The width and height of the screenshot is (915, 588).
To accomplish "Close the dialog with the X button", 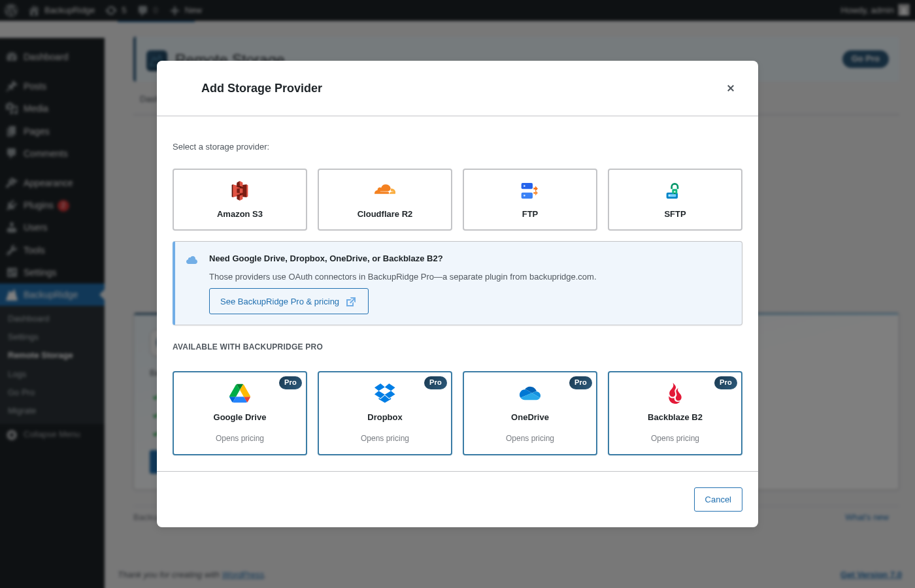I will (731, 88).
